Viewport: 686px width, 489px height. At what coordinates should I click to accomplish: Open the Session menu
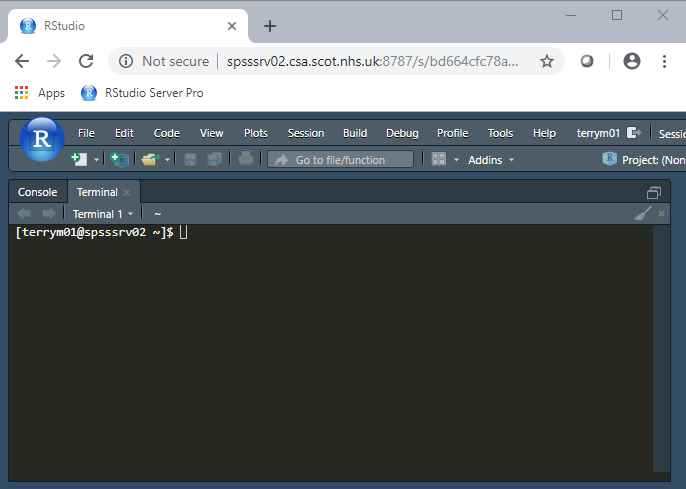[x=306, y=133]
